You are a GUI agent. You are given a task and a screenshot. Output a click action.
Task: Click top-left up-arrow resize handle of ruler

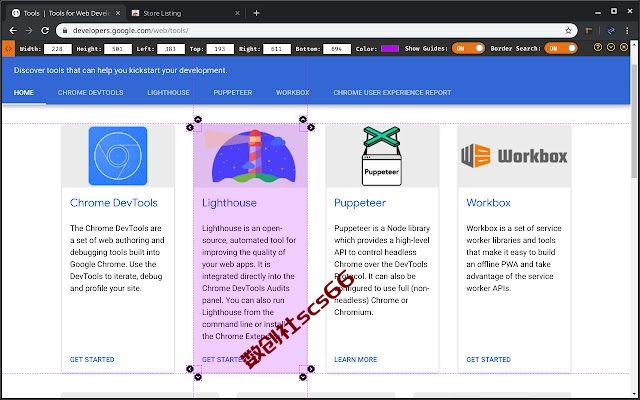point(198,119)
